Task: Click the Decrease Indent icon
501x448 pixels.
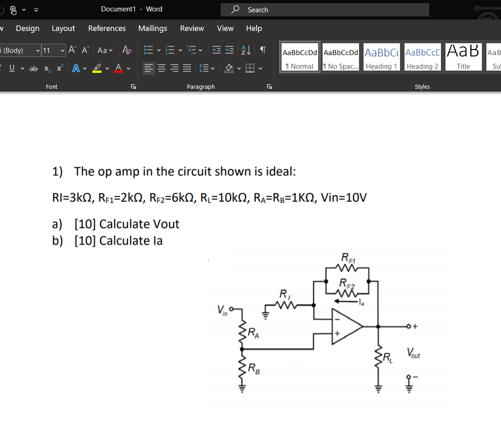Action: (x=216, y=50)
